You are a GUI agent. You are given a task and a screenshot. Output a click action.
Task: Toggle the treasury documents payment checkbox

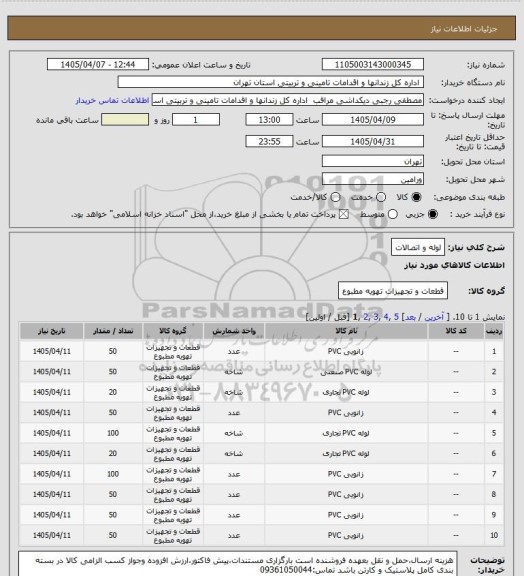click(344, 214)
